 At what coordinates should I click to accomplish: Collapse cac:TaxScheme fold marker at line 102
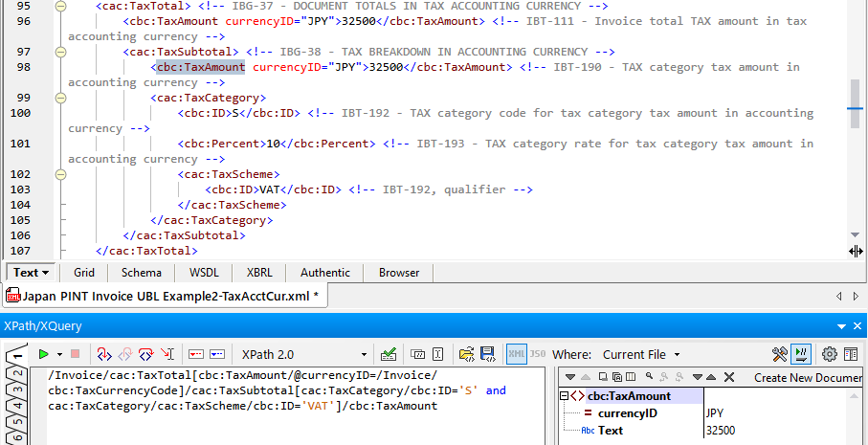(61, 174)
